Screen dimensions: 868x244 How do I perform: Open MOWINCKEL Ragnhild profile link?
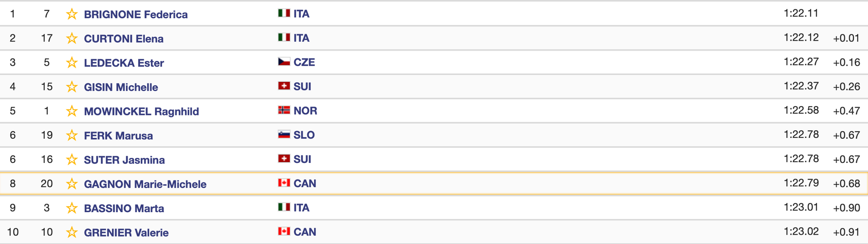coord(141,111)
